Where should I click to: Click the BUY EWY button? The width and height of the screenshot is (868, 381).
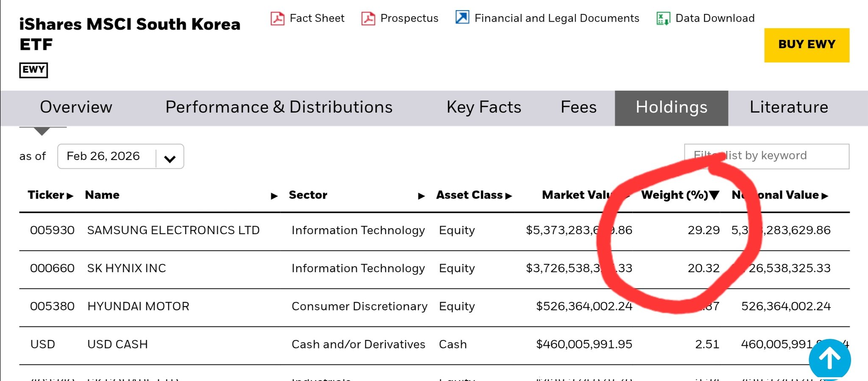(x=807, y=45)
